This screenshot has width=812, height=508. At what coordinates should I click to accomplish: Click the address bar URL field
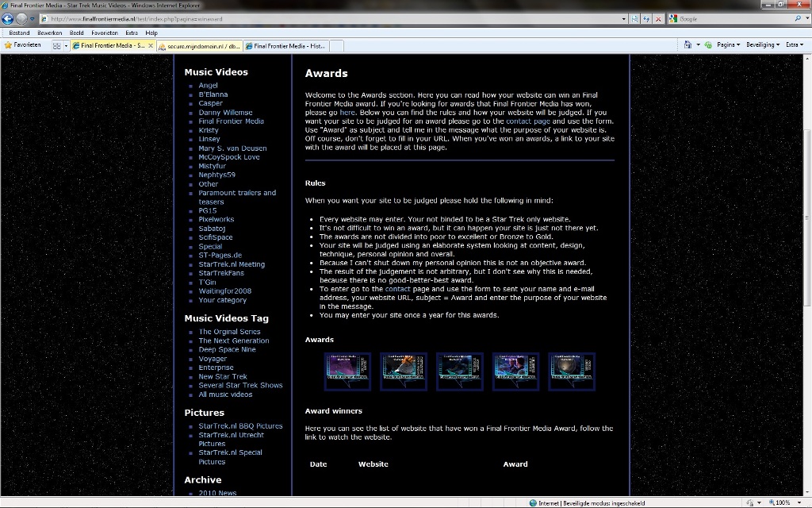point(334,19)
